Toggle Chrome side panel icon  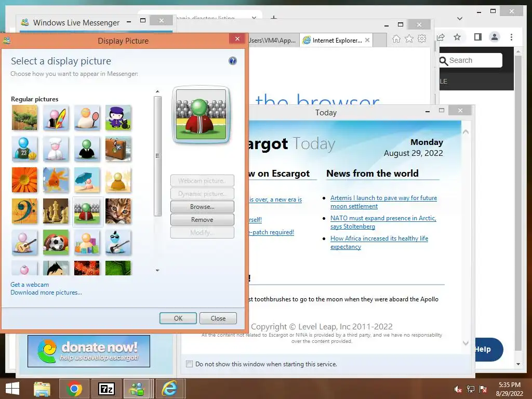(x=478, y=37)
